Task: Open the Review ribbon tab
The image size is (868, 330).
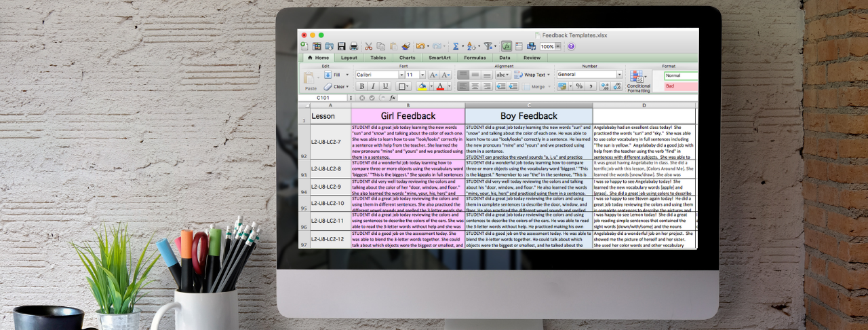Action: (x=532, y=58)
